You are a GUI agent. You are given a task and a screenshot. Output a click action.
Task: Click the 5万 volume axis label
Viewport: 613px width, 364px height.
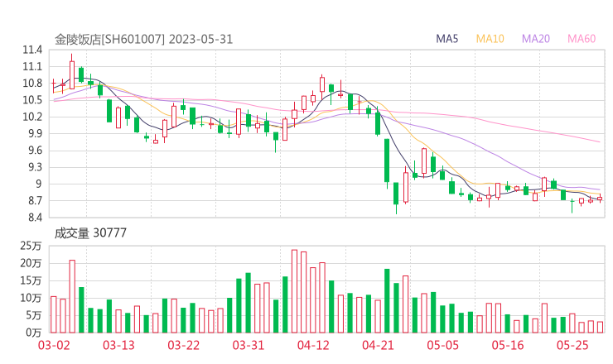point(34,315)
